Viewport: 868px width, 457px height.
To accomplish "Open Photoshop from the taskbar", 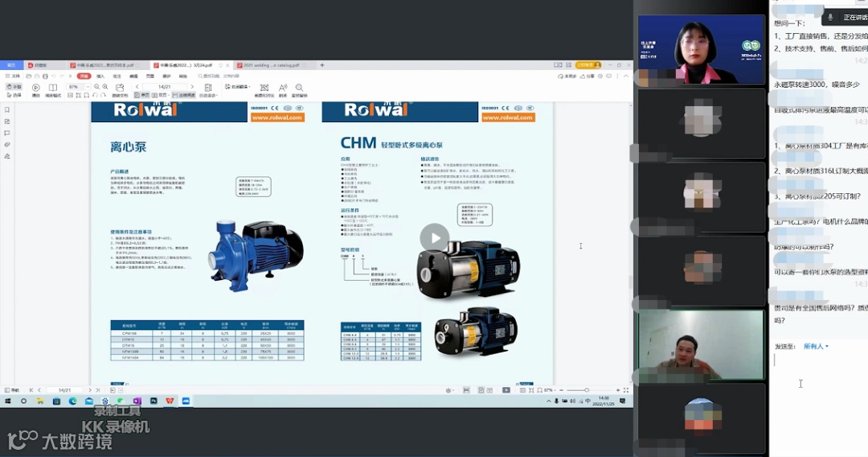I will click(154, 401).
